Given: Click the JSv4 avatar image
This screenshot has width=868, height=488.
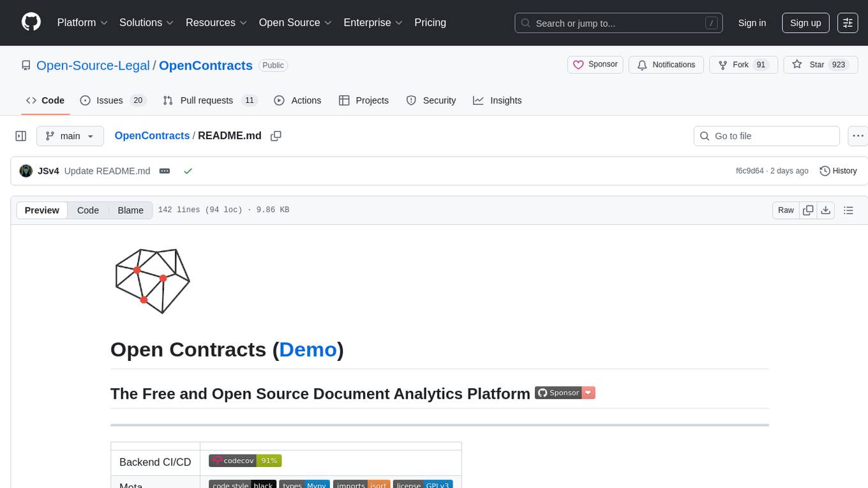Looking at the screenshot, I should click(x=26, y=171).
